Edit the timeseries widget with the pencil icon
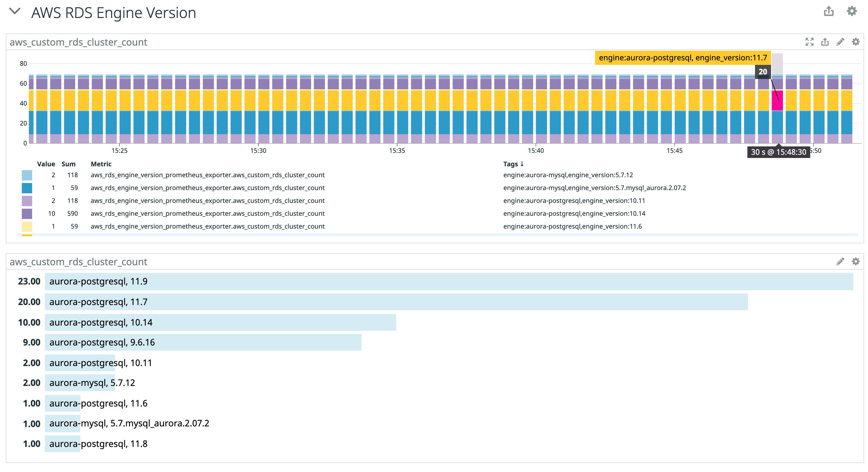The height and width of the screenshot is (472, 868). (x=840, y=42)
